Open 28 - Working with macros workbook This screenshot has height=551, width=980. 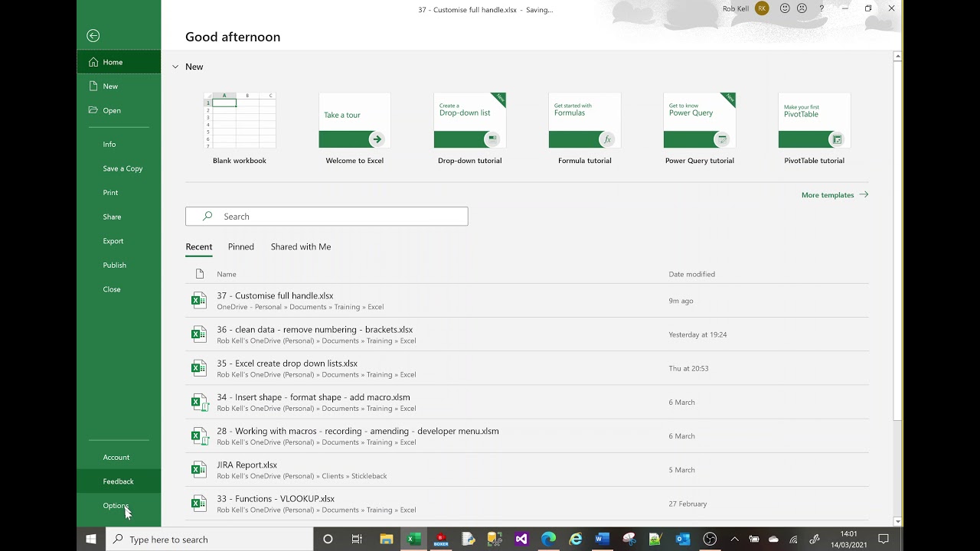(x=527, y=435)
